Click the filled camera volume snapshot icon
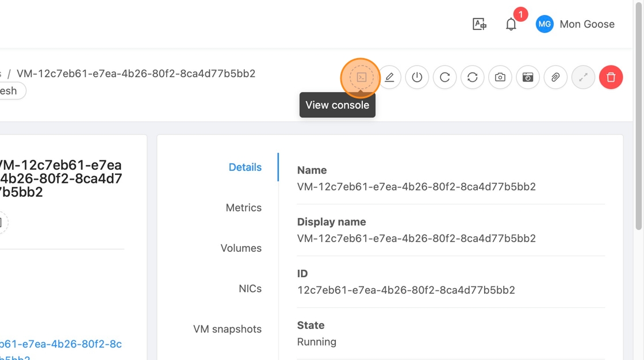Image resolution: width=644 pixels, height=360 pixels. [527, 77]
